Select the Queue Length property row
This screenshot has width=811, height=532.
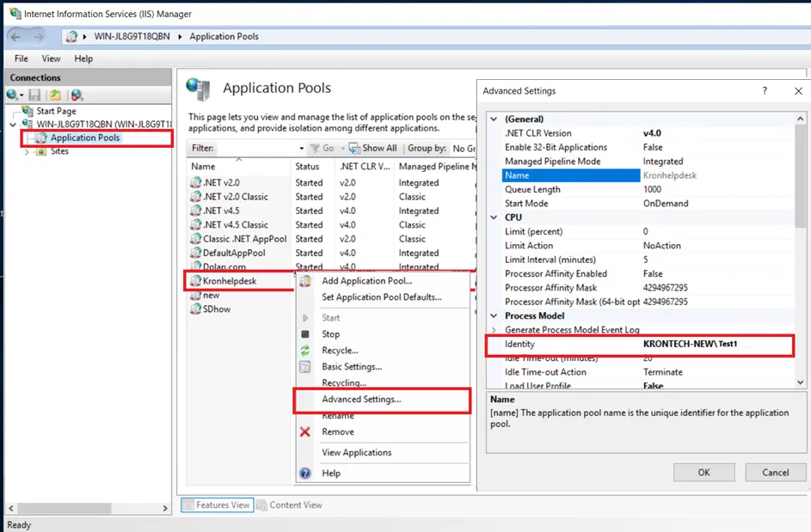pos(648,189)
